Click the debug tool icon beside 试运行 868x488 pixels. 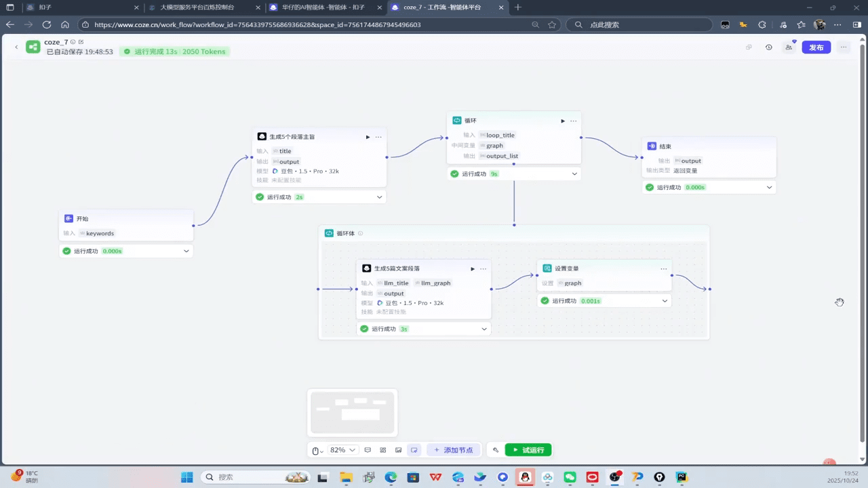[x=496, y=450]
